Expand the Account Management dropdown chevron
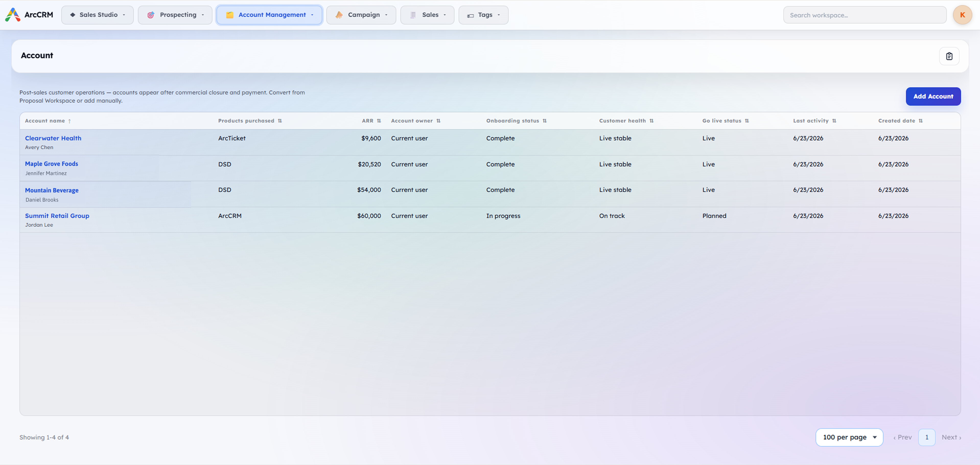 tap(312, 15)
